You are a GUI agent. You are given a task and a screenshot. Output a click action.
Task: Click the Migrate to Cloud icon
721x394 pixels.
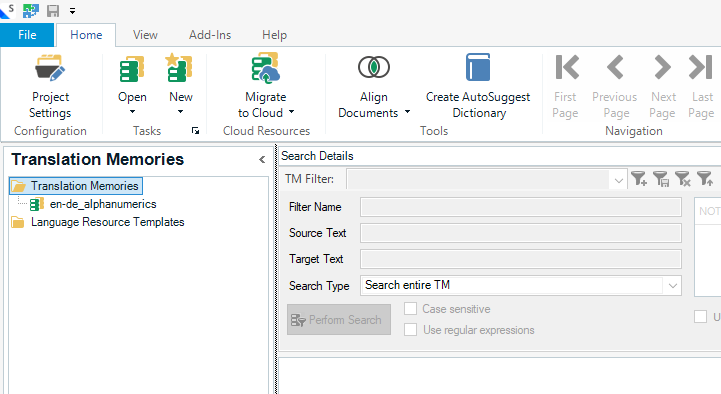(265, 68)
